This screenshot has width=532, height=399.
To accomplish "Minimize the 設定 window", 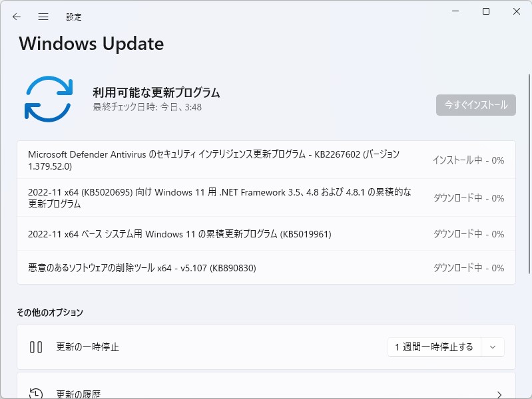I will [x=455, y=11].
